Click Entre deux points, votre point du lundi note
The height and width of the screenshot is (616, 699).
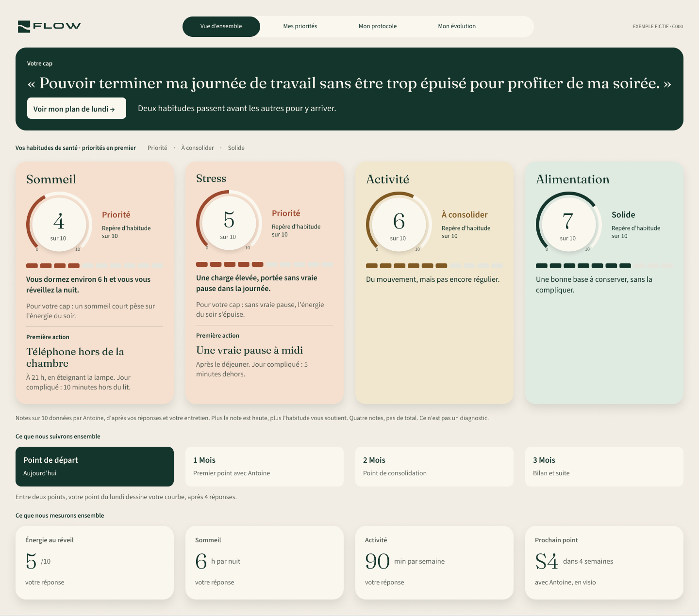tap(126, 497)
